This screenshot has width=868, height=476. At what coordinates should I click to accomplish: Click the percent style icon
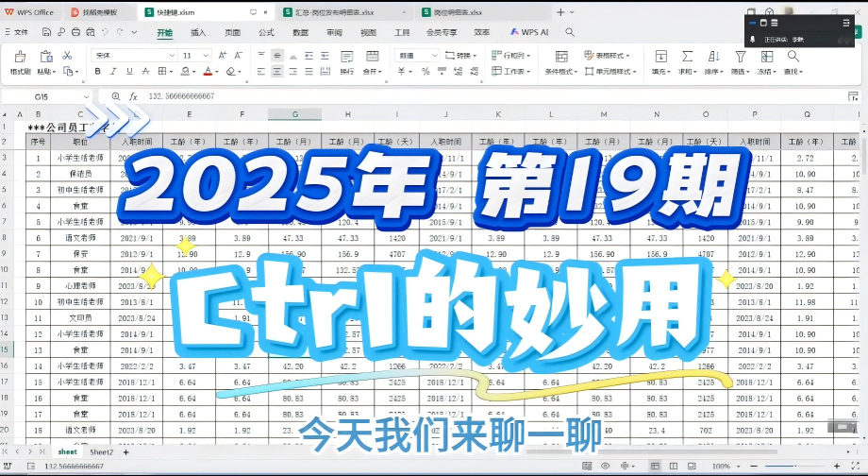click(x=426, y=71)
